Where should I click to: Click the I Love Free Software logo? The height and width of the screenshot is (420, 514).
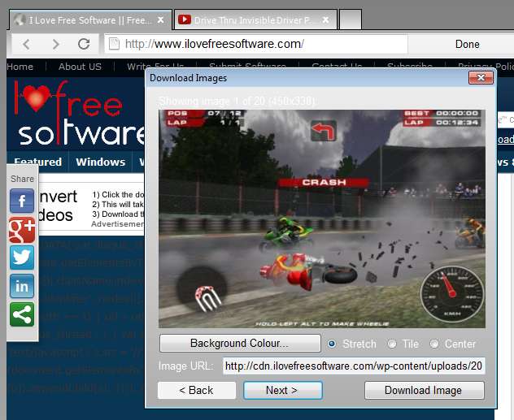pos(79,113)
